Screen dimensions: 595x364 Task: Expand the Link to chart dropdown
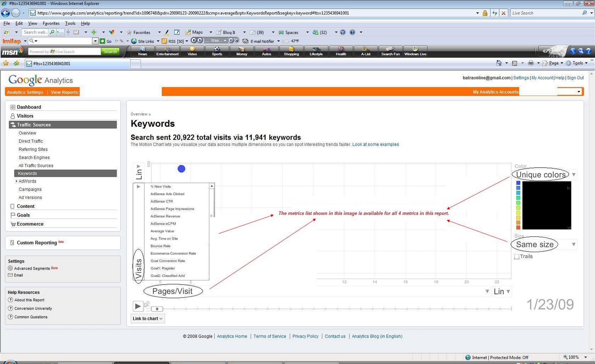click(148, 319)
